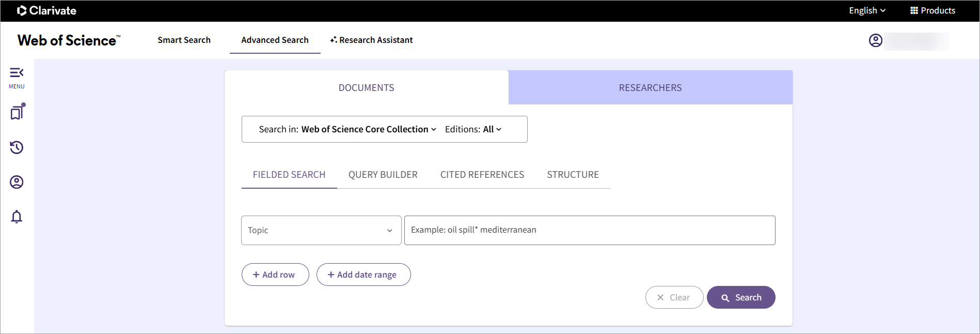Click the purple Search button
Image resolution: width=980 pixels, height=334 pixels.
(x=741, y=297)
